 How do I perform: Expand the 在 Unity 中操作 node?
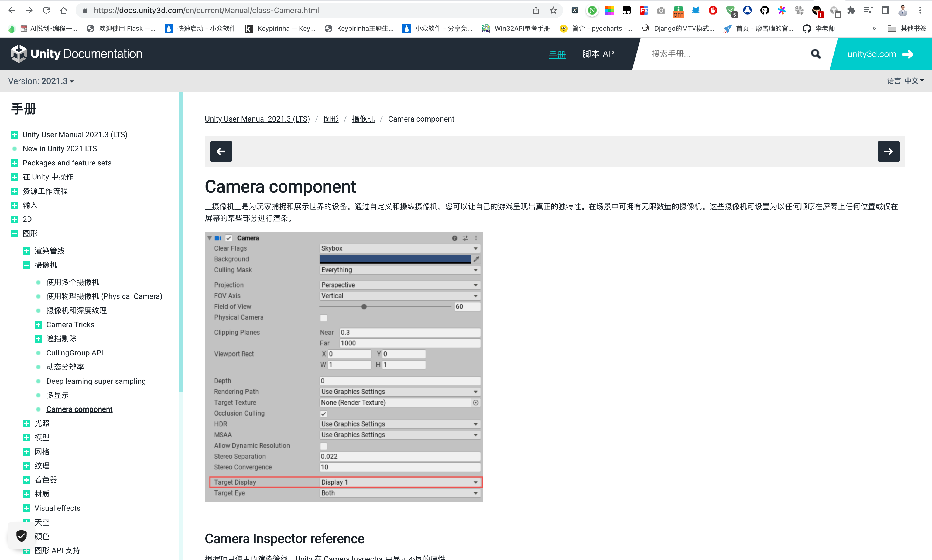pos(14,177)
